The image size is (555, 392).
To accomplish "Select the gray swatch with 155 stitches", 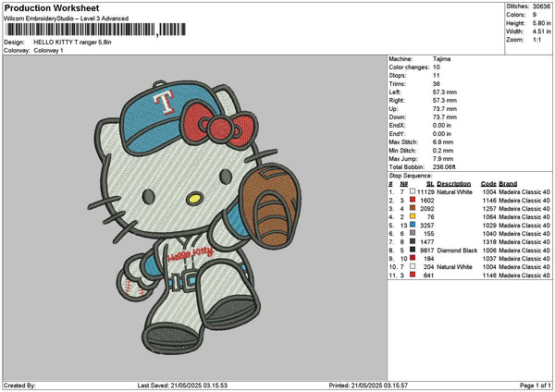I will coord(413,233).
